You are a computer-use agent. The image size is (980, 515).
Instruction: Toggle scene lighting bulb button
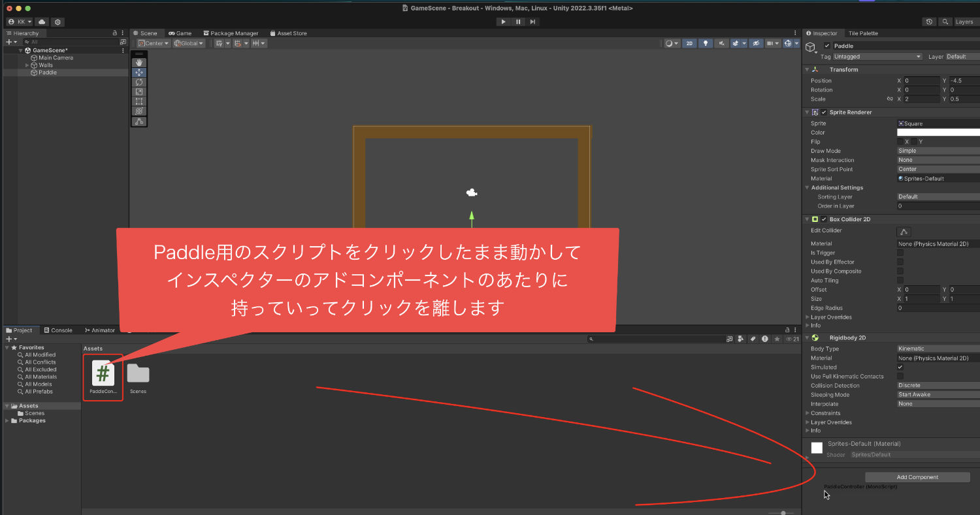(x=706, y=43)
